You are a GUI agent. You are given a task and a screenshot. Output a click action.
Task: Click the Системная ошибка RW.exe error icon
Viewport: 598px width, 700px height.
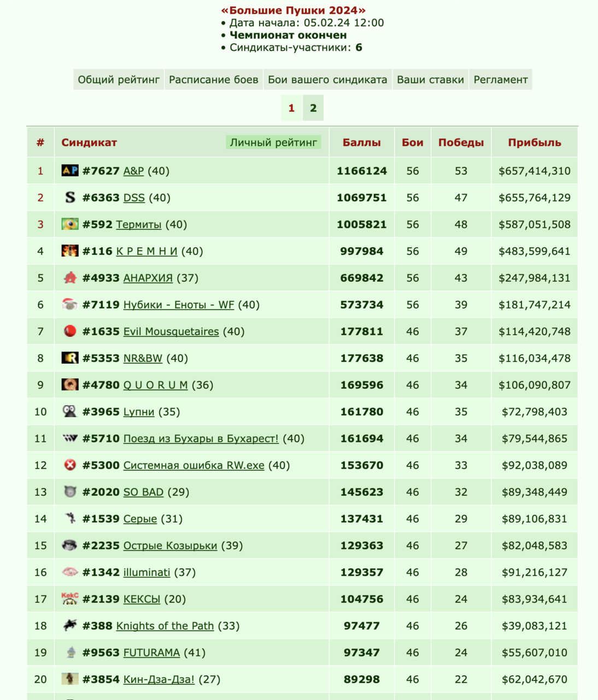[70, 465]
